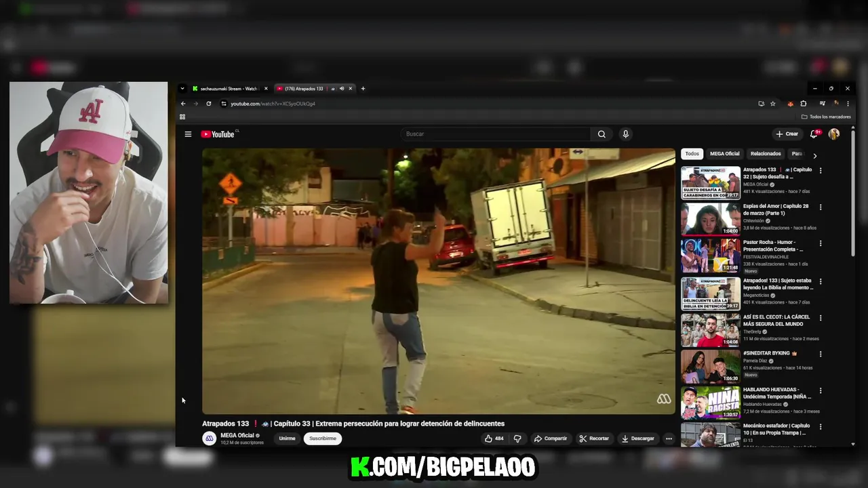Bookmark this page with the star icon

pos(772,104)
